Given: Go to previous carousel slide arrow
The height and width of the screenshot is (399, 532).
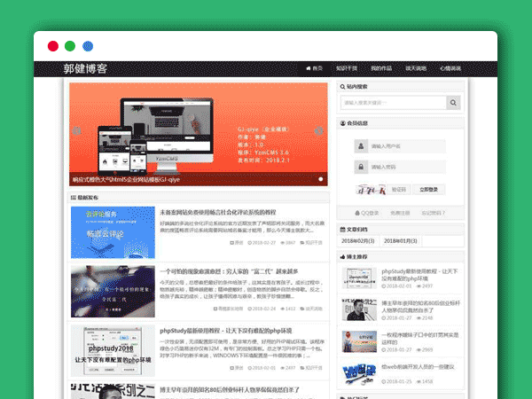Looking at the screenshot, I should [77, 131].
